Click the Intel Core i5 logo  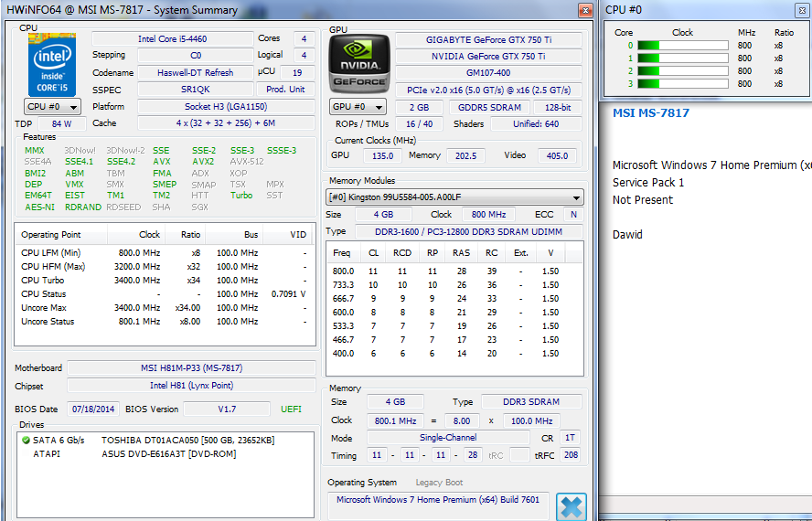[x=52, y=65]
